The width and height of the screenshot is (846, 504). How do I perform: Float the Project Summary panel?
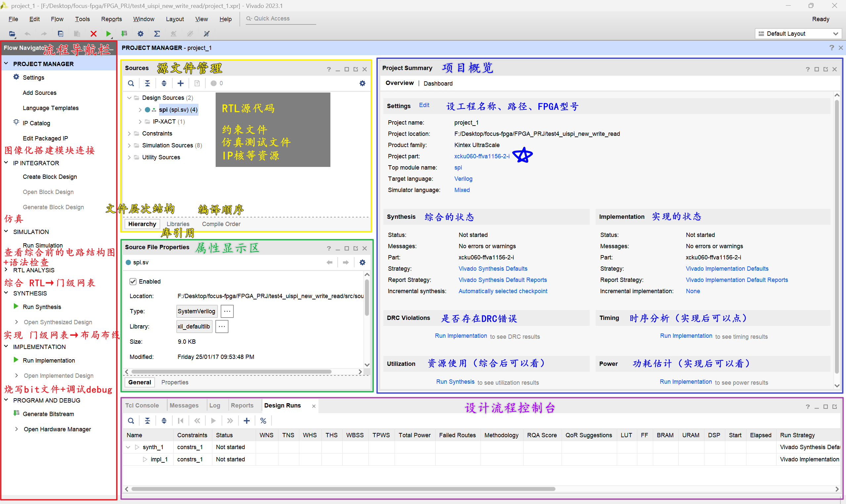825,69
